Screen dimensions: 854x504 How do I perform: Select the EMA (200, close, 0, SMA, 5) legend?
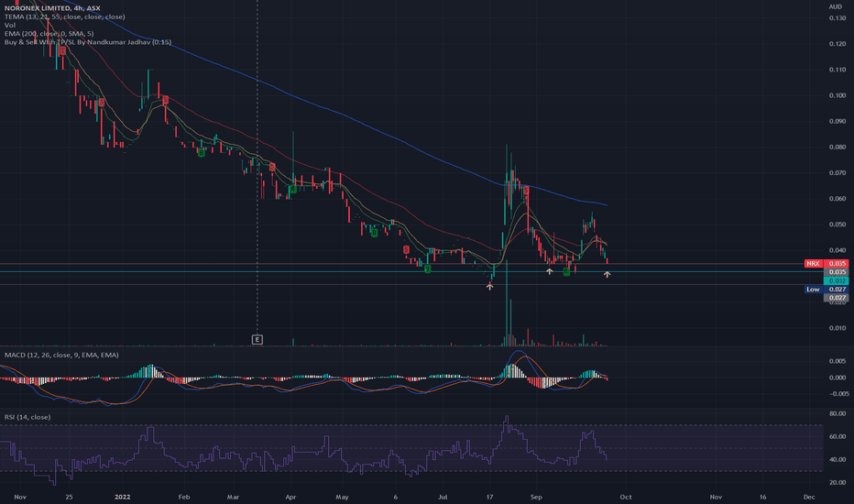coord(49,34)
